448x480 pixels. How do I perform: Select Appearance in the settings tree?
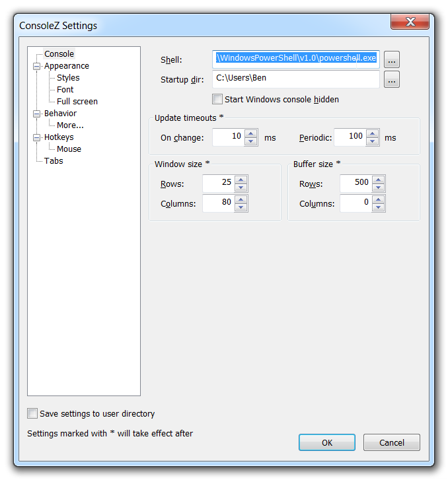tap(67, 66)
